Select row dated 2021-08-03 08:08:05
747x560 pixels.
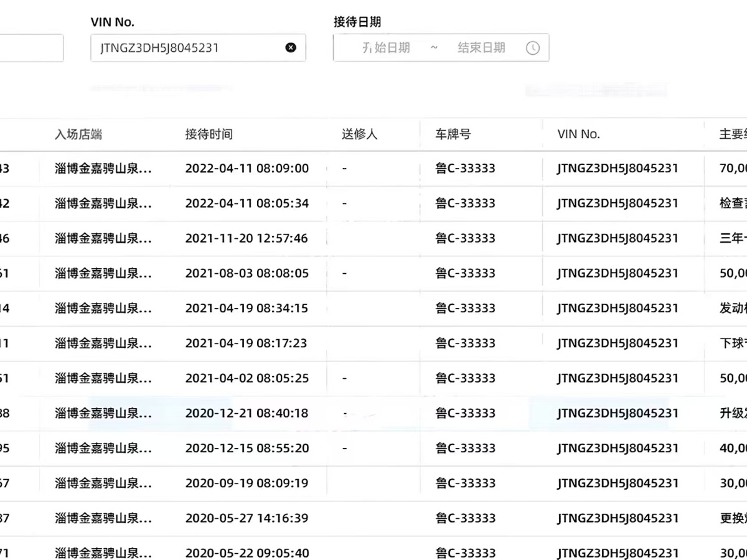tap(247, 273)
